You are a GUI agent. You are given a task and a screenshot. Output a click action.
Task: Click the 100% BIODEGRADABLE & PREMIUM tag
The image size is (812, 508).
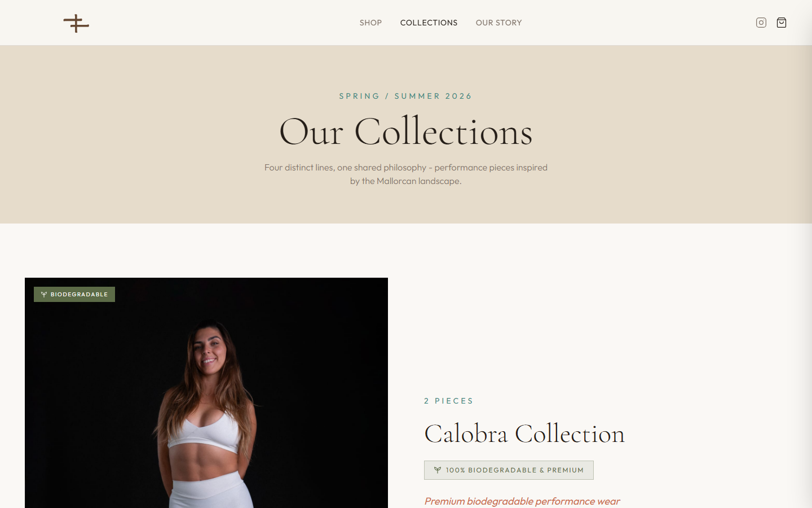(x=509, y=470)
